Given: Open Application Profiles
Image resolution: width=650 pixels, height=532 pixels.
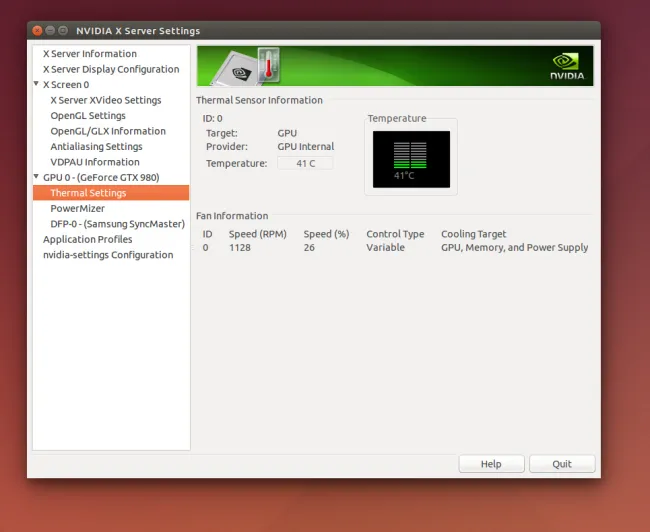Looking at the screenshot, I should coord(87,239).
